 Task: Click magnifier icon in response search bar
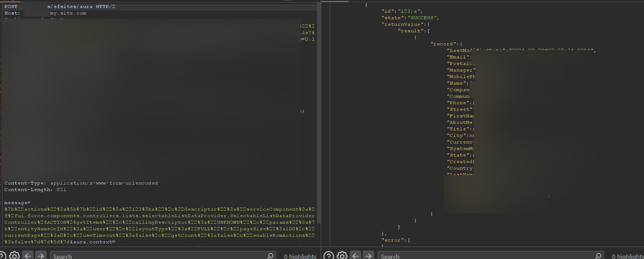tap(598, 256)
